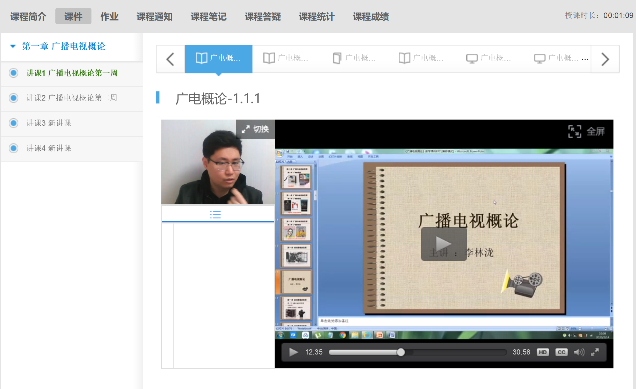Click the first book-icon courseware tab
Viewport: 636px width, 389px height.
[219, 58]
